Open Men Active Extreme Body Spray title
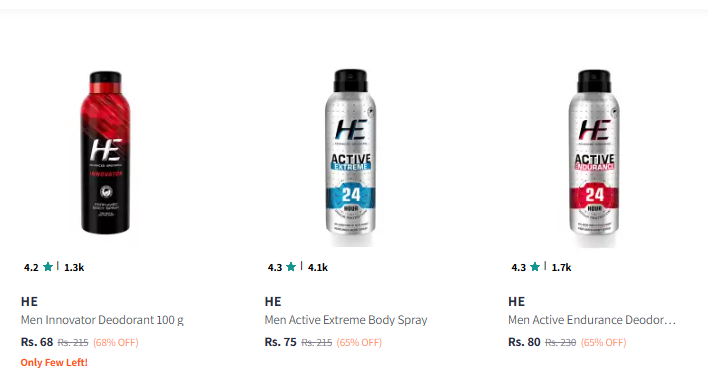This screenshot has height=372, width=708. (346, 320)
